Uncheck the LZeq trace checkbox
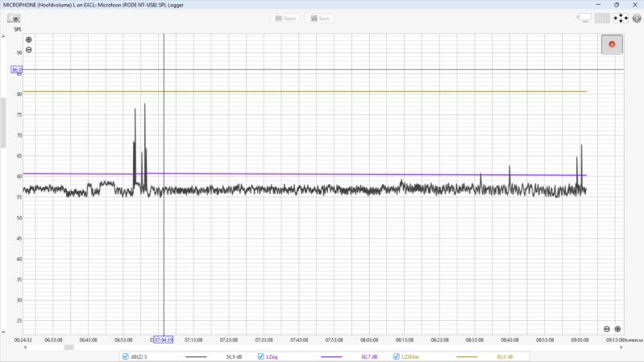 260,356
